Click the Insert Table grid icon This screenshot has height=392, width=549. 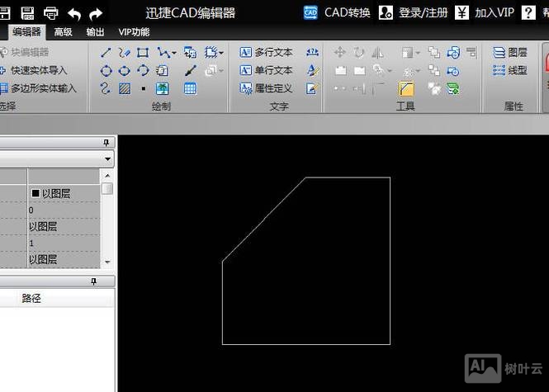(x=190, y=88)
